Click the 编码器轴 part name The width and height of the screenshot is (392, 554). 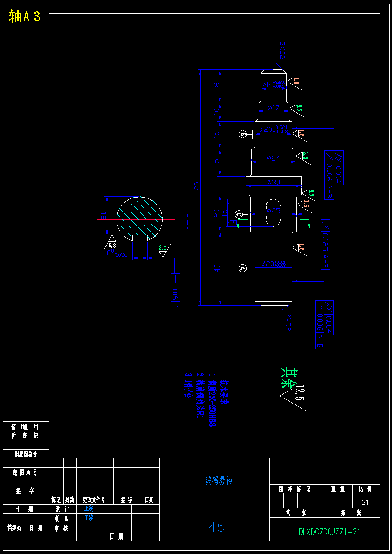(x=219, y=480)
